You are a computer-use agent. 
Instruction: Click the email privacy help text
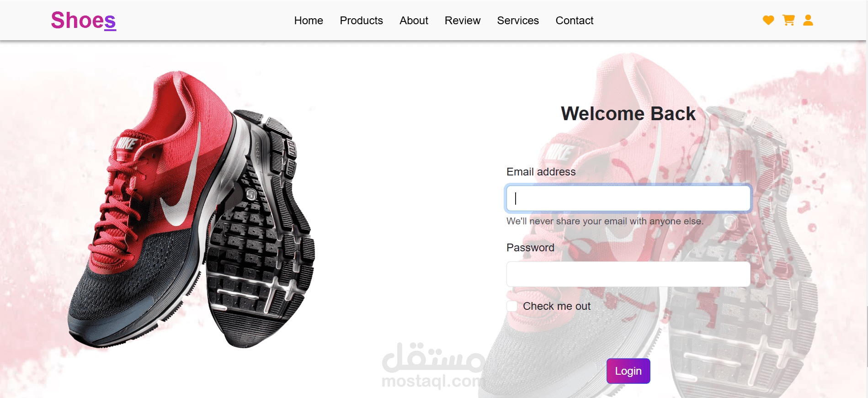(605, 221)
